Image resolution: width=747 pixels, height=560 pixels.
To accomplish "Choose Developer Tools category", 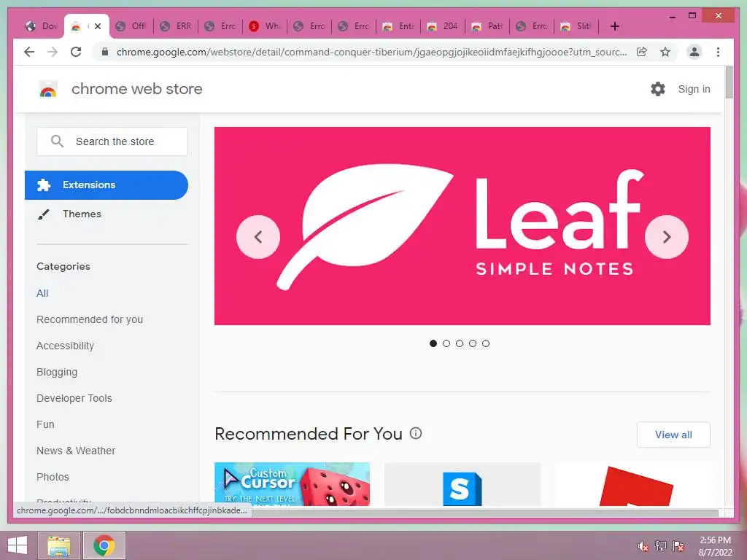I will tap(74, 398).
